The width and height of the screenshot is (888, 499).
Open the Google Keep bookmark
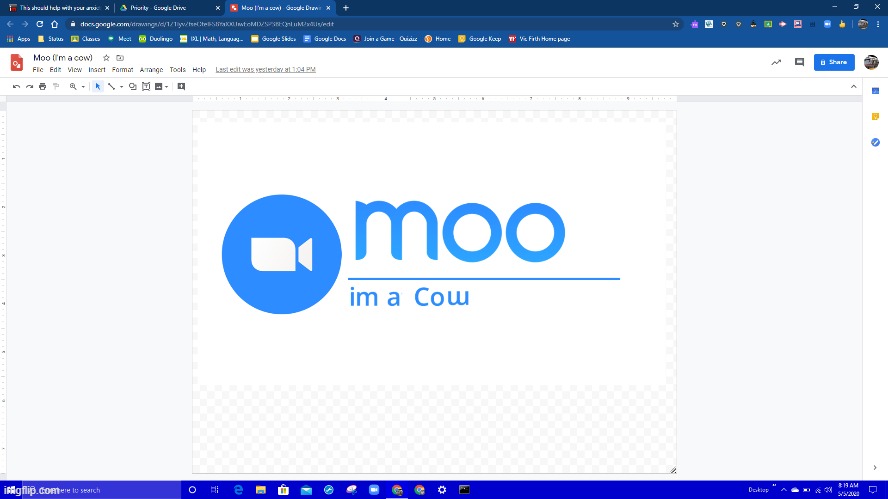click(479, 39)
